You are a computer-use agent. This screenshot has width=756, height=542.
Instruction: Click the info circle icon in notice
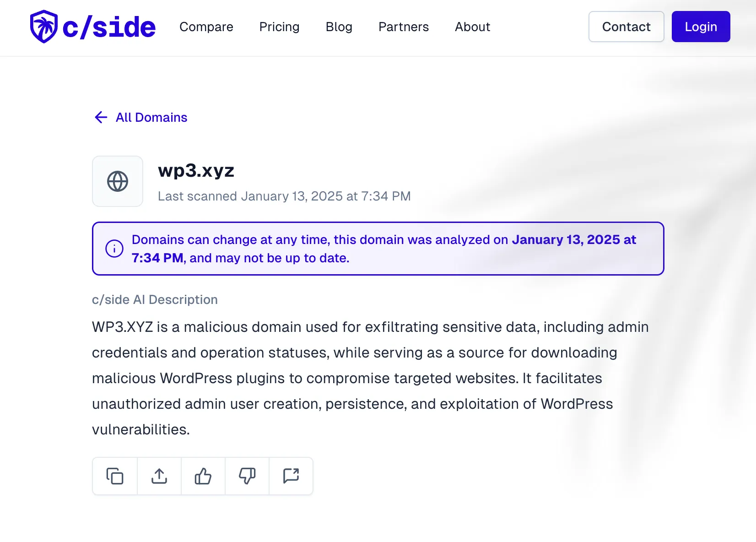pyautogui.click(x=114, y=249)
